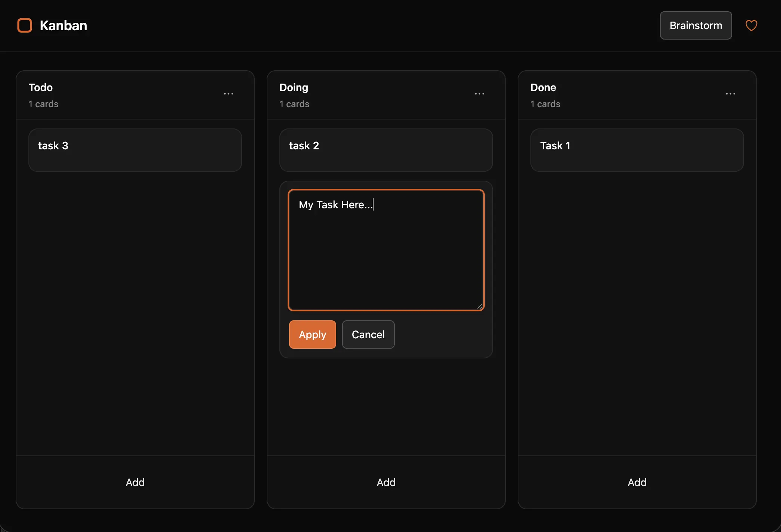Click the Todo column title

pos(40,87)
